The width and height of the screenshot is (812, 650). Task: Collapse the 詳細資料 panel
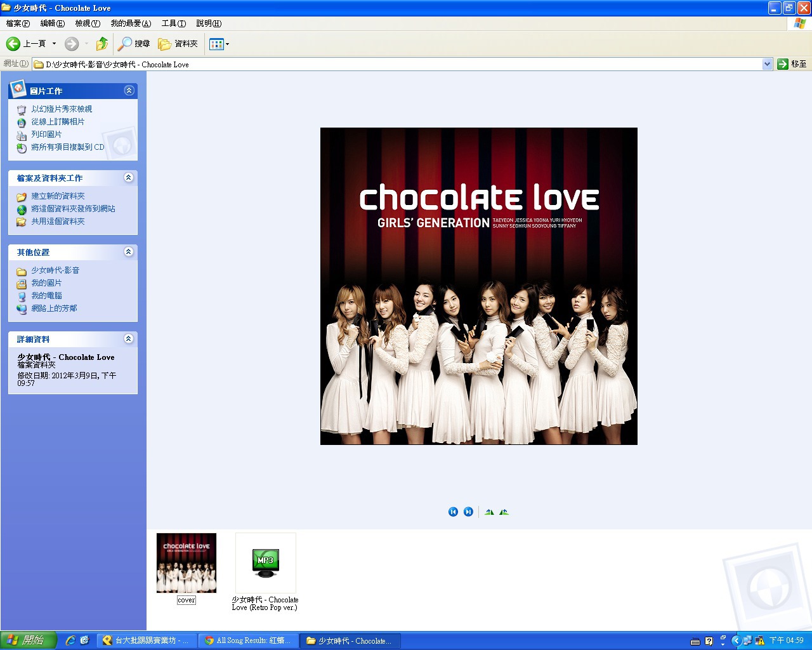129,339
